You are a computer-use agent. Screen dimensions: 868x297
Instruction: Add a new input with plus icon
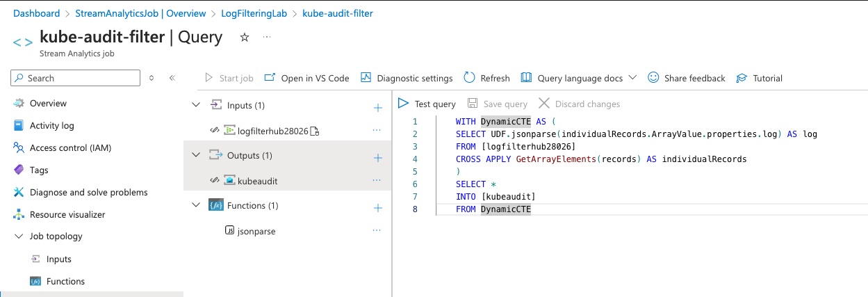pyautogui.click(x=378, y=107)
